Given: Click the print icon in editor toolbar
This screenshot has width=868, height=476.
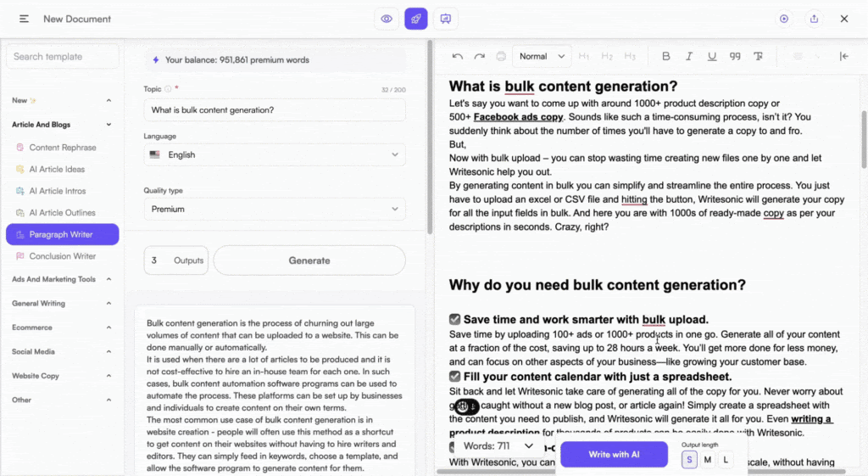Looking at the screenshot, I should 501,57.
